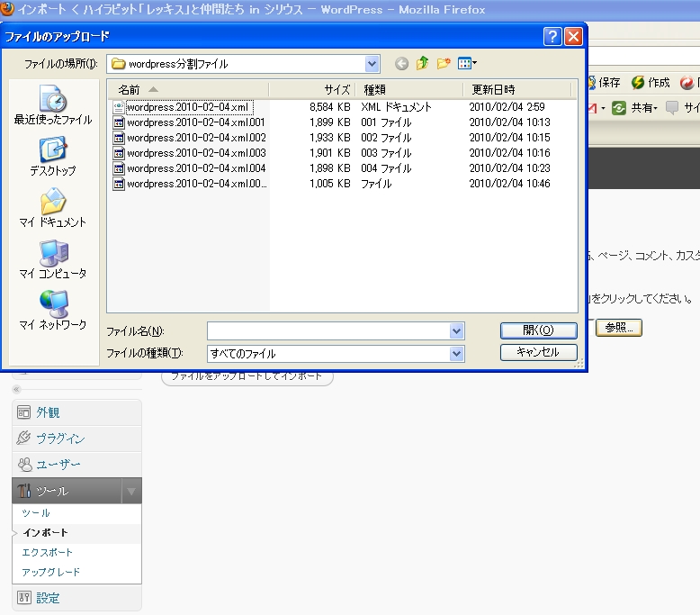Open My Documents (マイ ドキュメント) place
This screenshot has width=700, height=615.
(x=53, y=208)
